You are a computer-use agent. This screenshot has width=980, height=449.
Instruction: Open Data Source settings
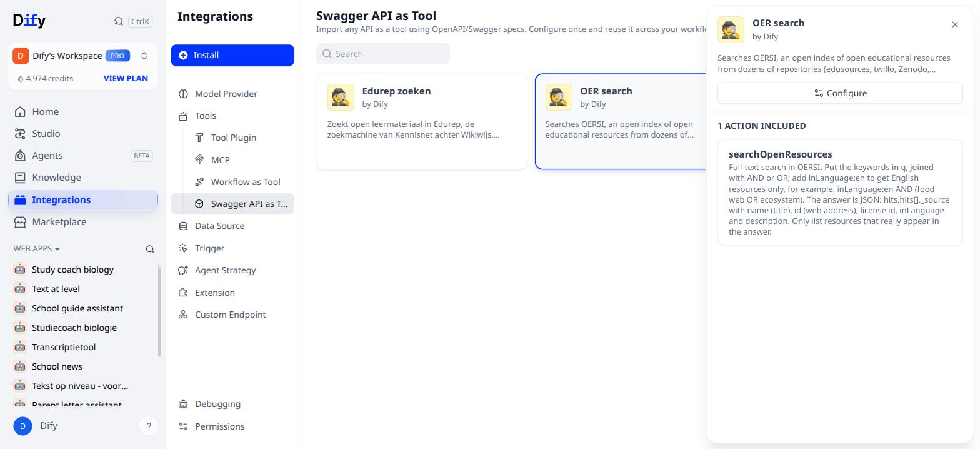click(232, 226)
